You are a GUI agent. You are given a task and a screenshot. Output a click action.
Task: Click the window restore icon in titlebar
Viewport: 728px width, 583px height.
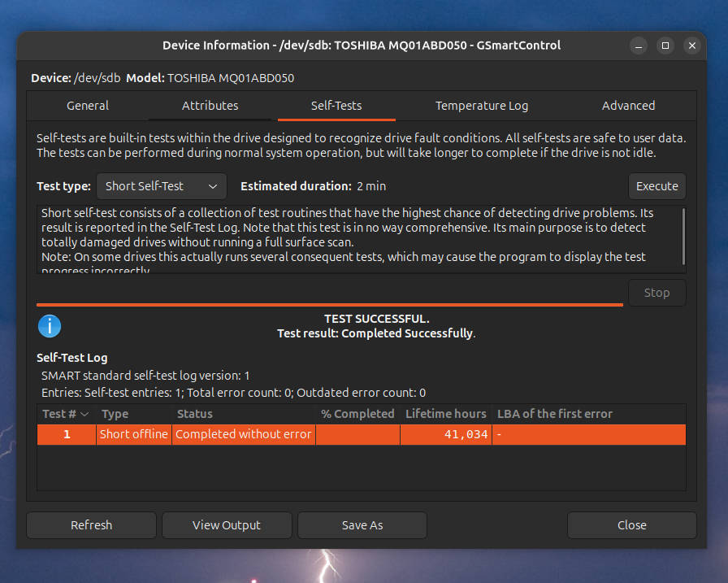pyautogui.click(x=665, y=46)
